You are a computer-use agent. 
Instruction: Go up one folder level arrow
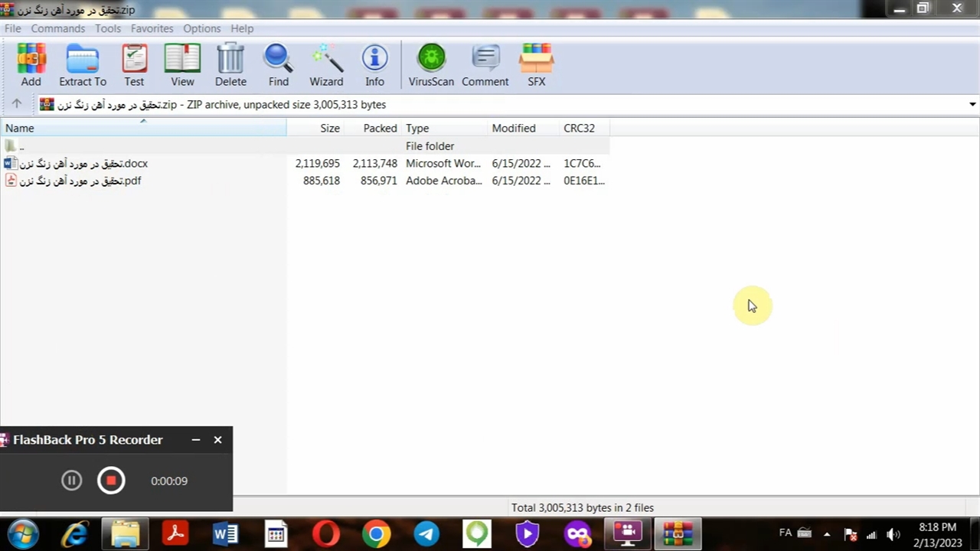click(16, 104)
